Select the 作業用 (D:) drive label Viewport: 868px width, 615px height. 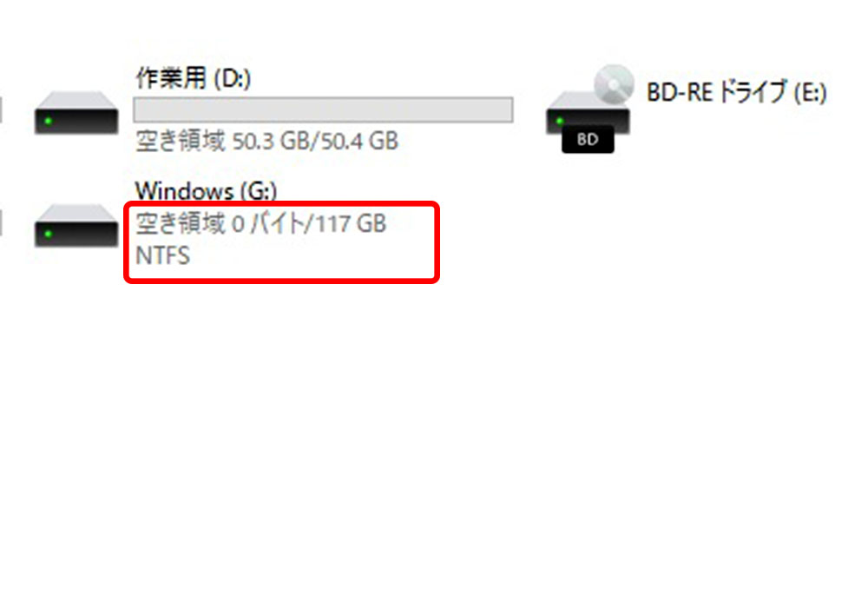pyautogui.click(x=194, y=79)
